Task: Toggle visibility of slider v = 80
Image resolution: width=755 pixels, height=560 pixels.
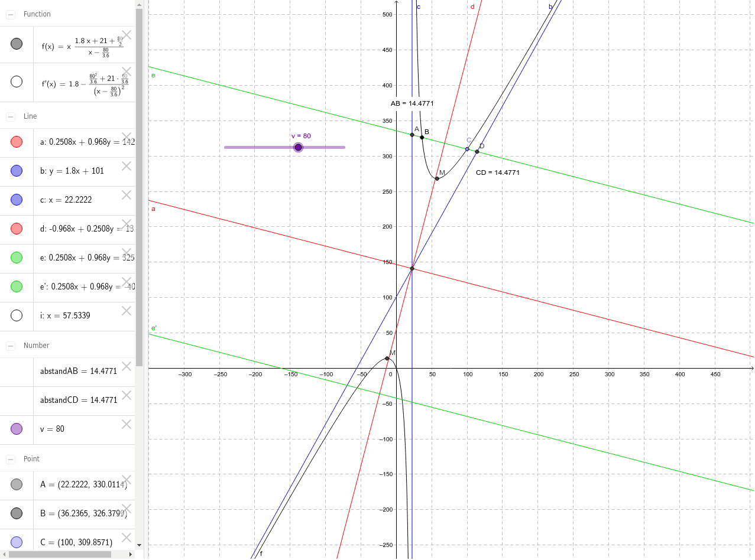Action: [x=17, y=429]
